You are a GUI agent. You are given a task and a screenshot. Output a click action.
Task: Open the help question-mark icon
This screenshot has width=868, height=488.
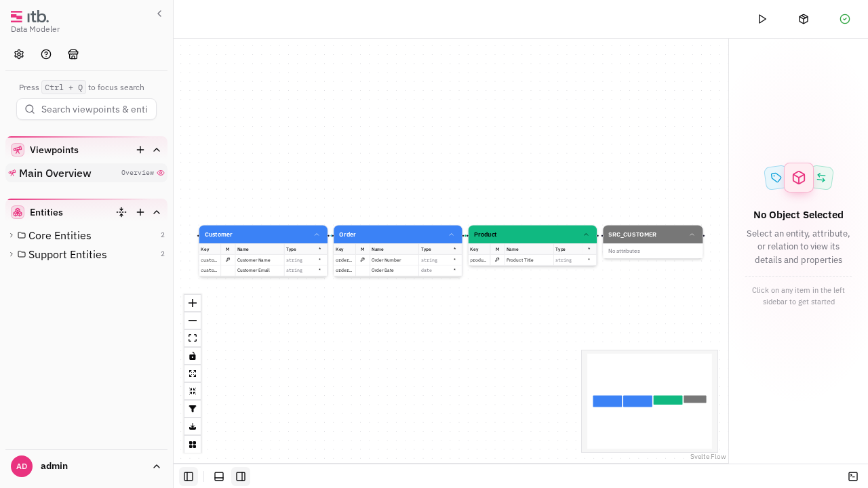[46, 54]
